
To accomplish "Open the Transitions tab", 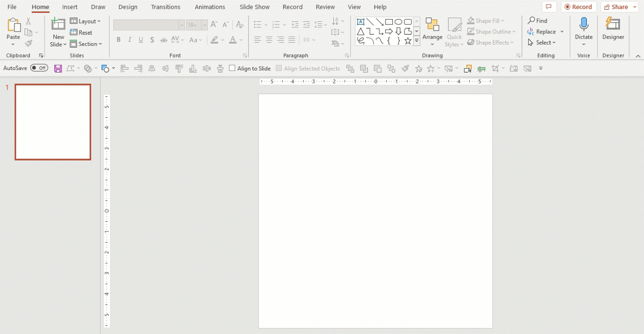I will 166,7.
